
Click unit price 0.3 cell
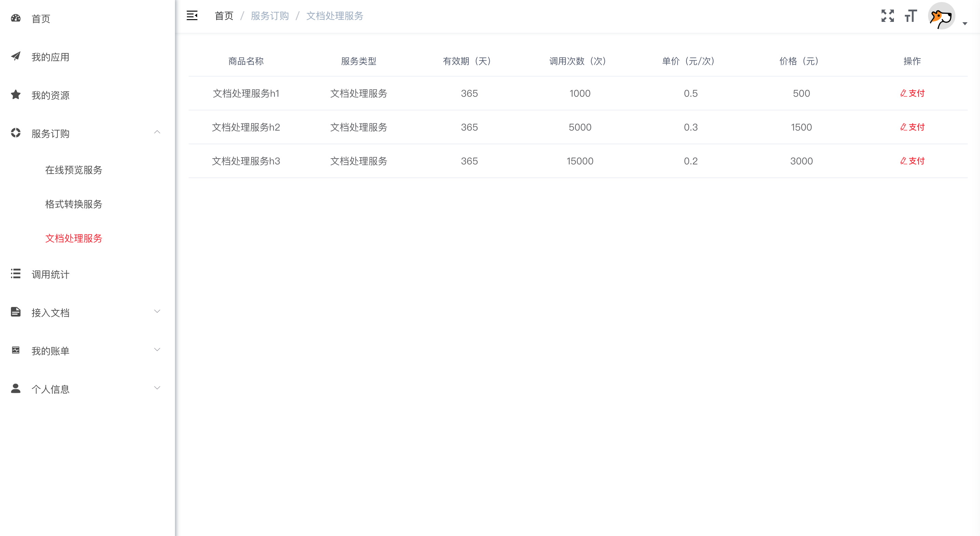tap(691, 127)
